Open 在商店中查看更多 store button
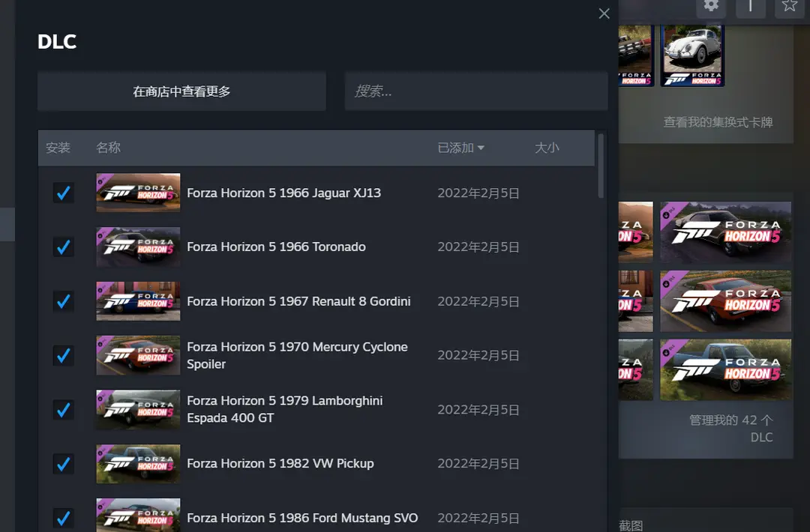This screenshot has width=810, height=532. click(181, 91)
